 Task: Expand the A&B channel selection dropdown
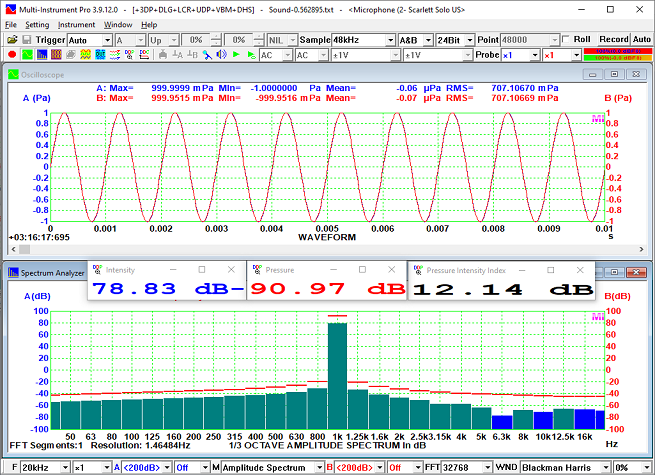[x=428, y=39]
